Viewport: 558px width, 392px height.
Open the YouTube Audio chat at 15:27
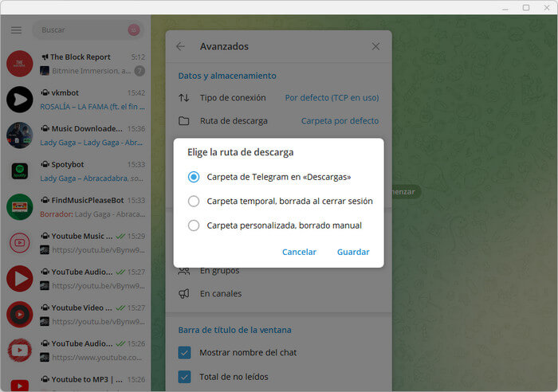coord(76,279)
